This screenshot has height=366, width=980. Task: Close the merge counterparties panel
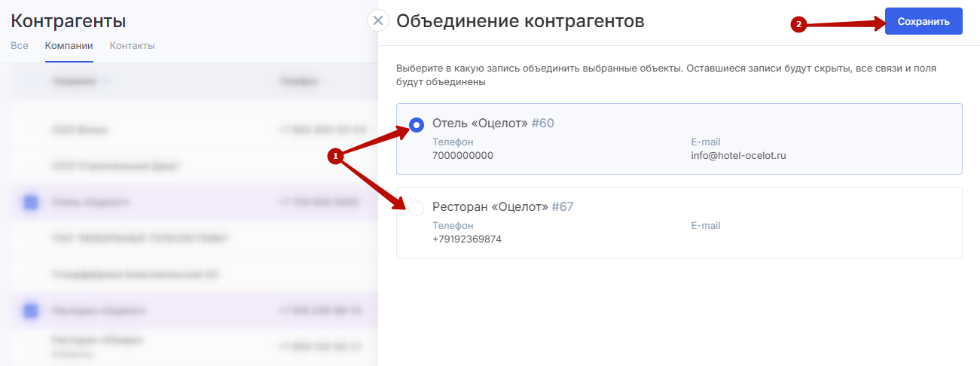point(378,20)
